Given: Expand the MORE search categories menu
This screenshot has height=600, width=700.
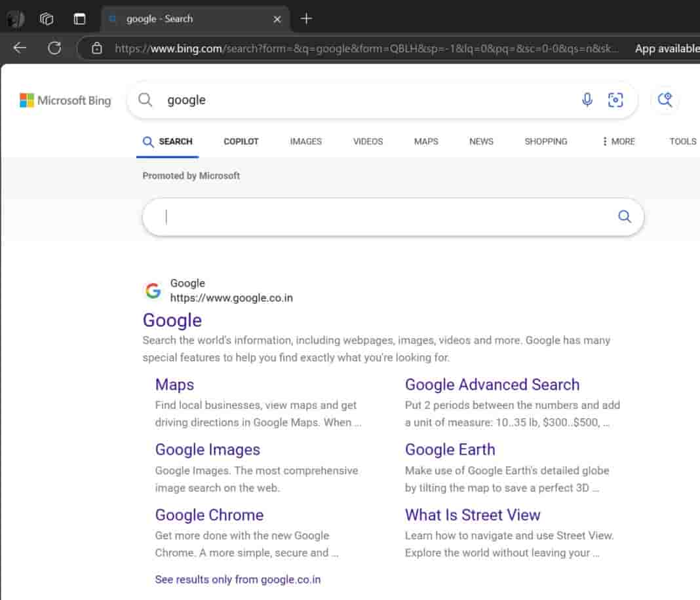Looking at the screenshot, I should click(x=618, y=141).
